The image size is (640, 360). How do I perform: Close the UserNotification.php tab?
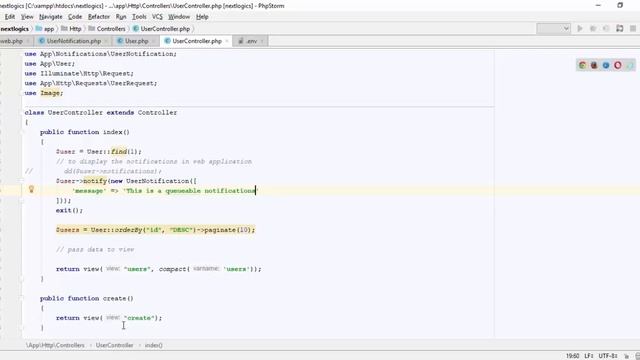tap(106, 41)
